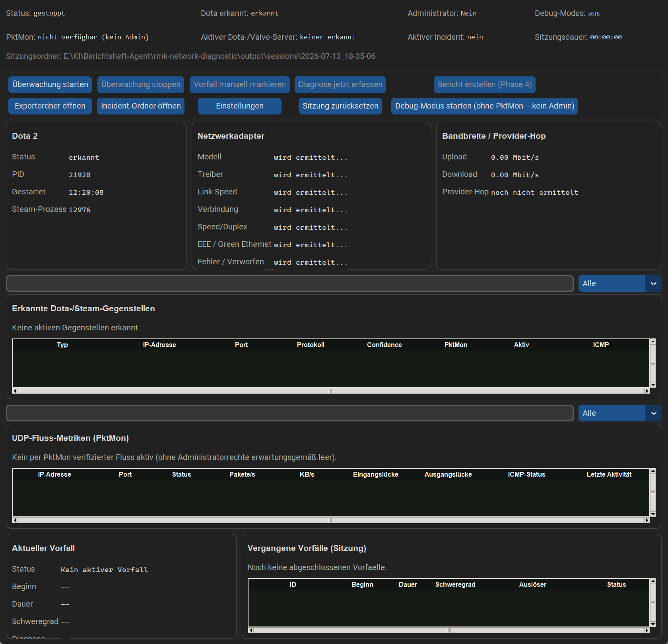
Task: Click Gegenstellen table scroll-up arrow
Action: [653, 341]
